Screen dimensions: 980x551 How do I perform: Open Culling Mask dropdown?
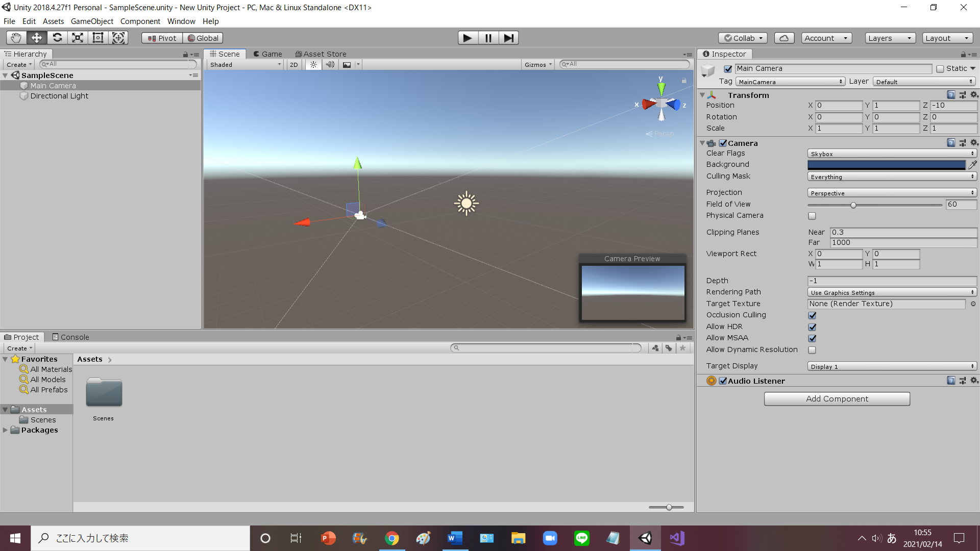(x=892, y=177)
